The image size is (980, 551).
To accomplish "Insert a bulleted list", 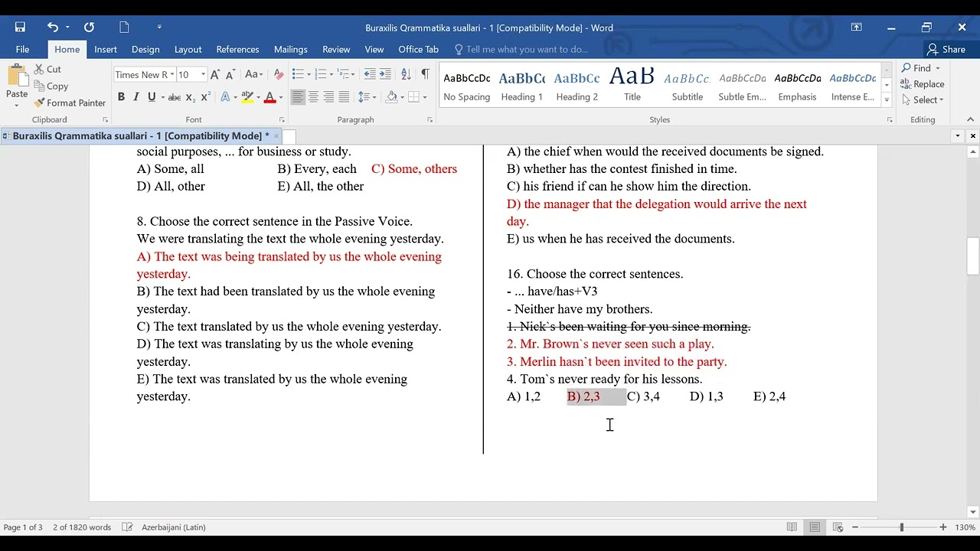I will point(297,74).
